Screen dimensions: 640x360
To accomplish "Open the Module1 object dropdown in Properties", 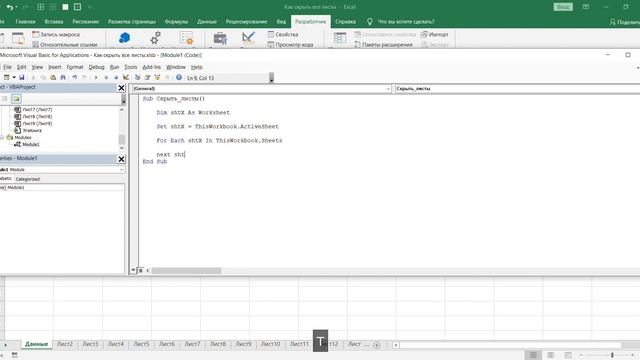I will pyautogui.click(x=122, y=169).
